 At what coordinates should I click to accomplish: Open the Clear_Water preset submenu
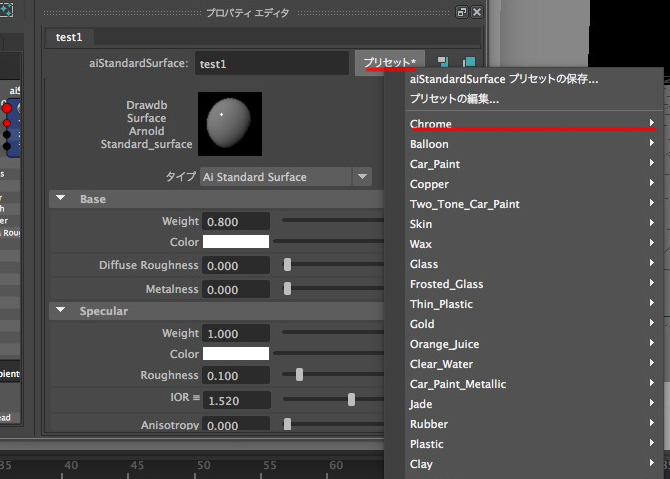tap(532, 364)
